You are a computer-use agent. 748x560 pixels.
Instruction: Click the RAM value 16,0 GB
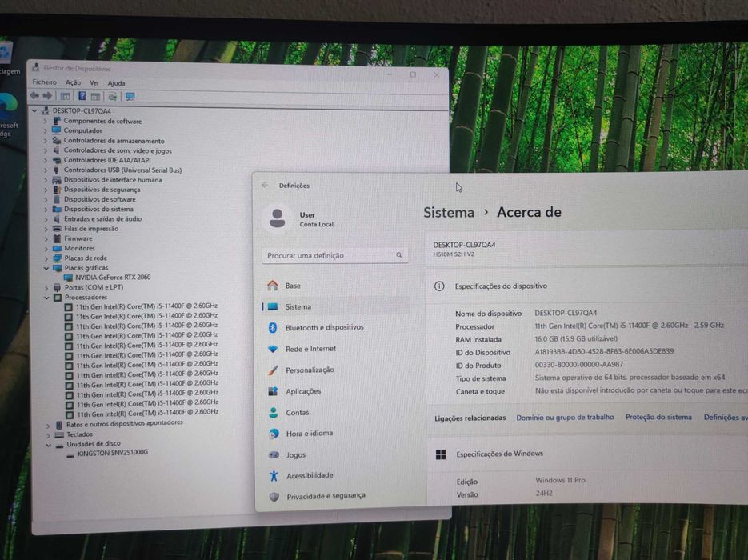[576, 338]
